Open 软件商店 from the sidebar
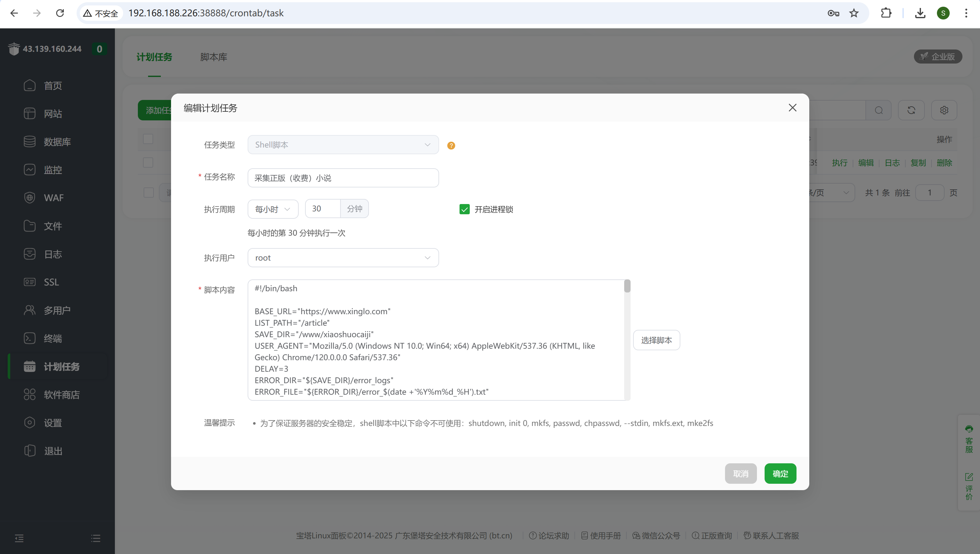Screen dimensions: 980x554 click(x=61, y=394)
